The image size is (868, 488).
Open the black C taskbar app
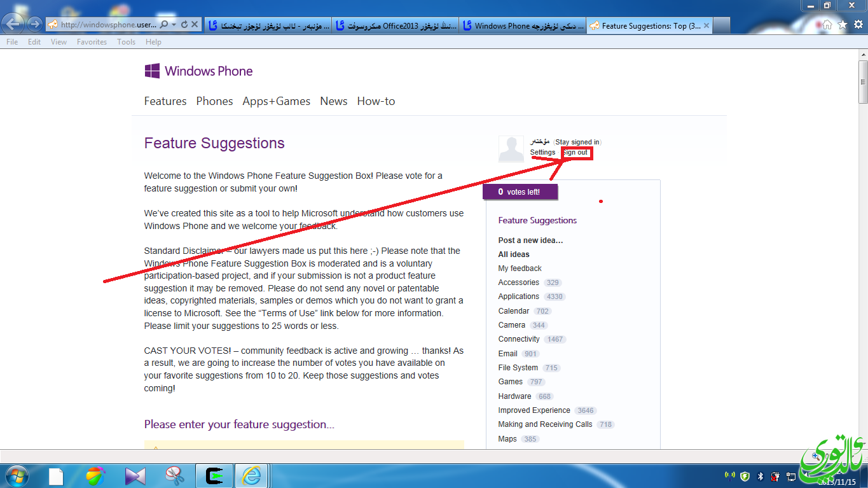click(x=214, y=476)
